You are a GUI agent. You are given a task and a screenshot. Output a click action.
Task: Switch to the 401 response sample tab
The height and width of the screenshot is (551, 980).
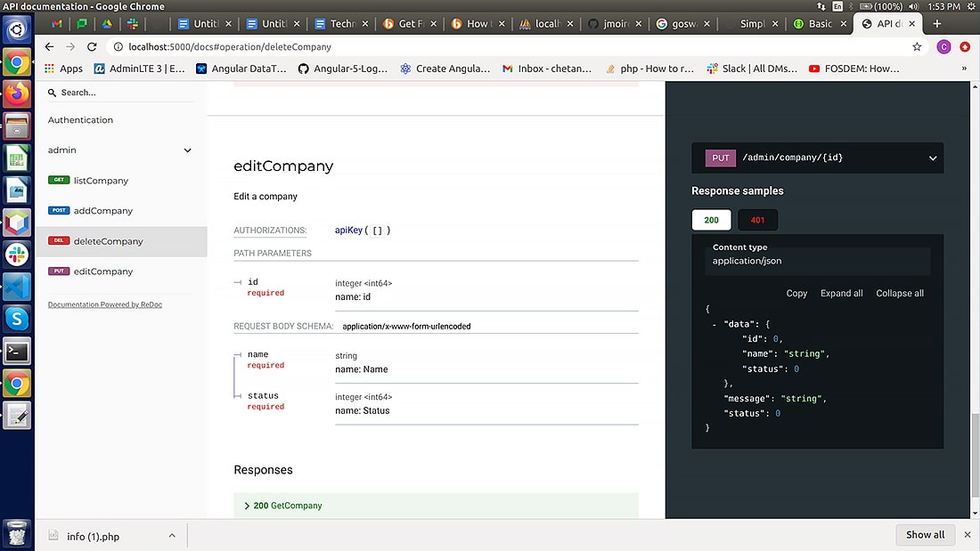(x=757, y=219)
